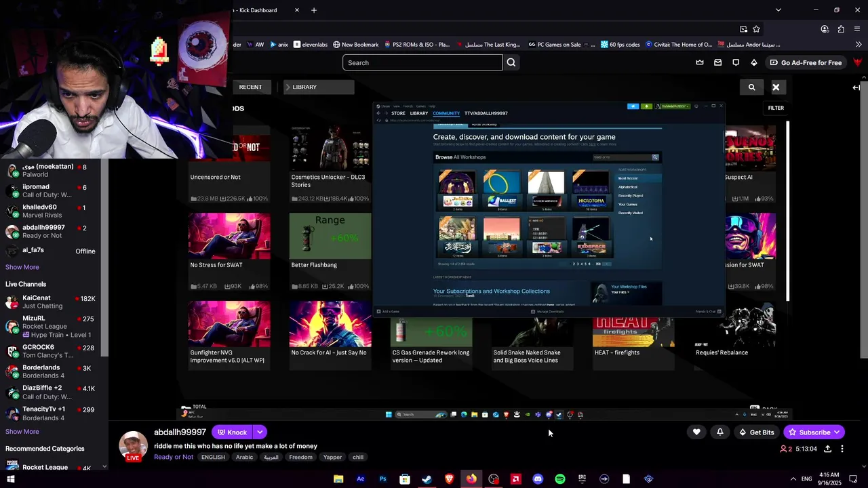Click the Yapper stream tag
Image resolution: width=868 pixels, height=488 pixels.
coord(332,457)
